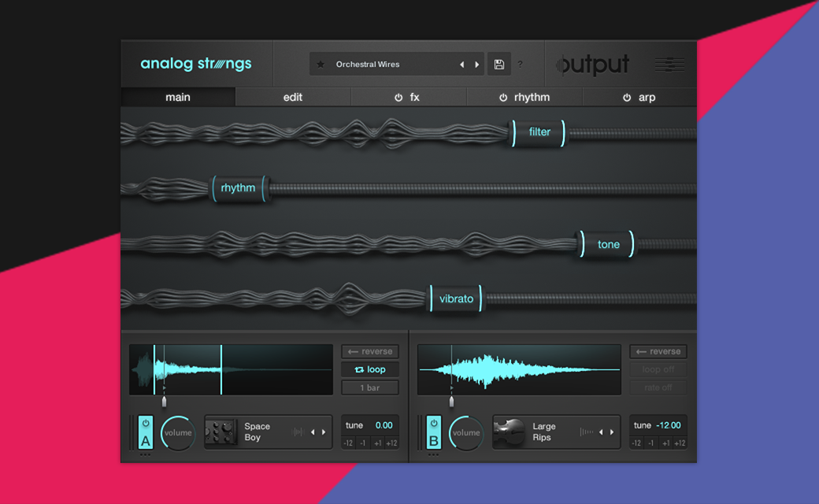Click the waveform icon in Space Boy selector

tap(297, 432)
